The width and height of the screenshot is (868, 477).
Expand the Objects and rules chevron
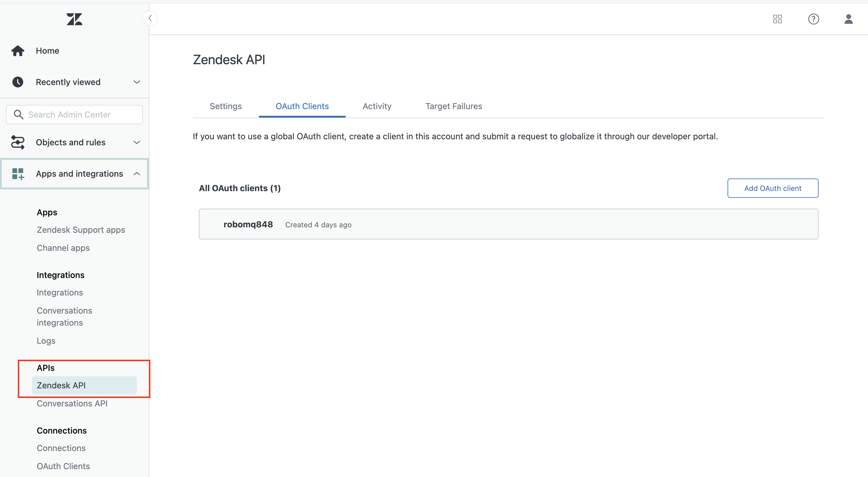pyautogui.click(x=137, y=142)
